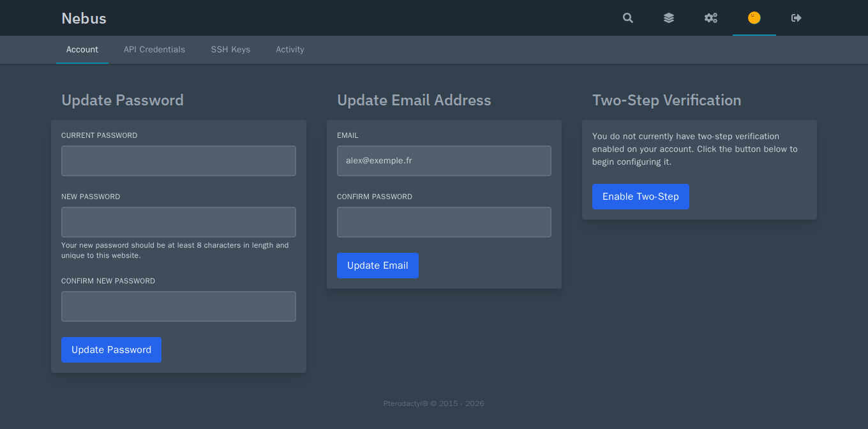Edit the Email address field

point(444,161)
